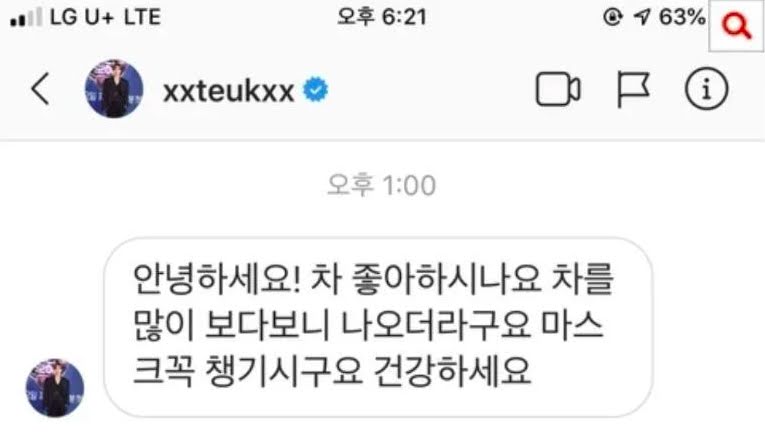Viewport: 765px width, 448px height.
Task: Tap the status bar clock 오후 6:21
Action: [382, 17]
